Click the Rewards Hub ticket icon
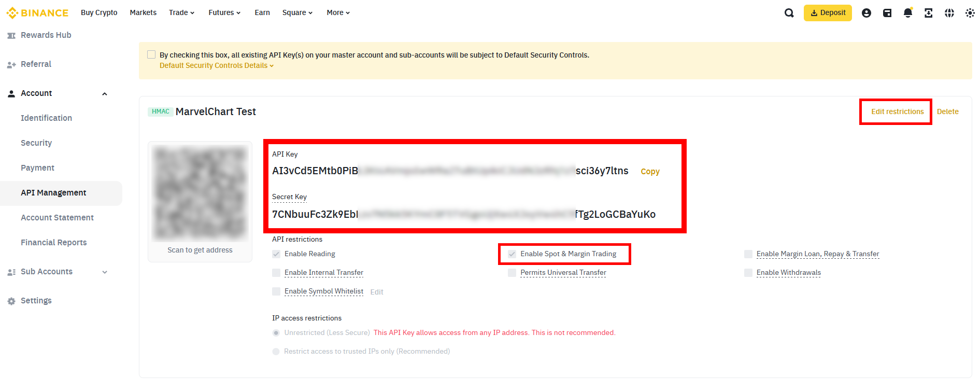This screenshot has height=391, width=980. tap(11, 35)
